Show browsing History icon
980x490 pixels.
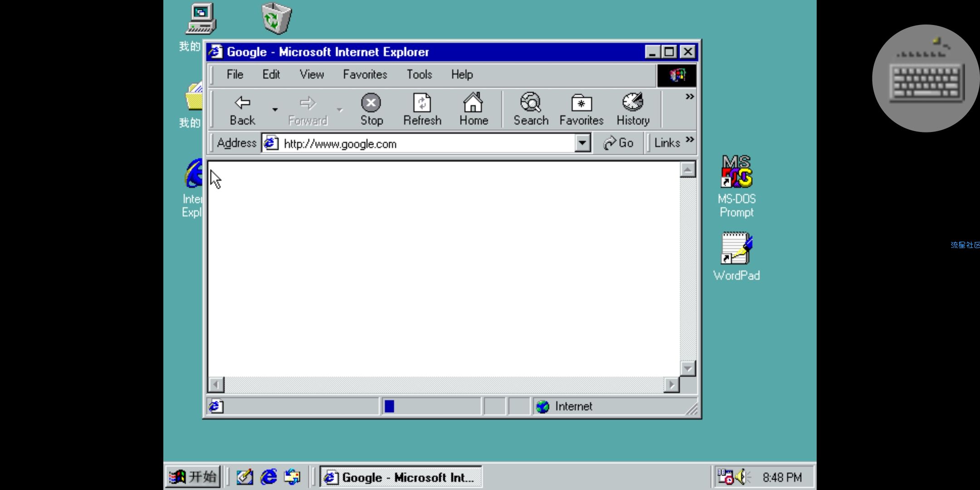[x=633, y=110]
